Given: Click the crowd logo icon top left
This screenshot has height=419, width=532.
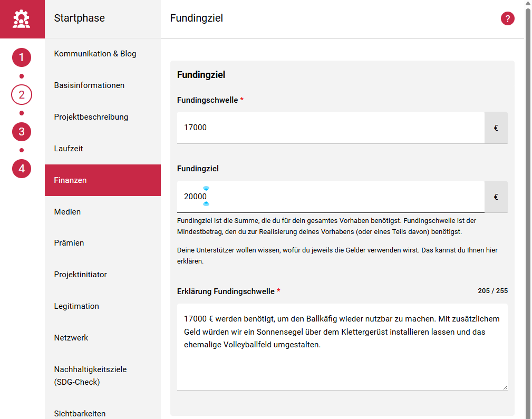Looking at the screenshot, I should (x=22, y=19).
